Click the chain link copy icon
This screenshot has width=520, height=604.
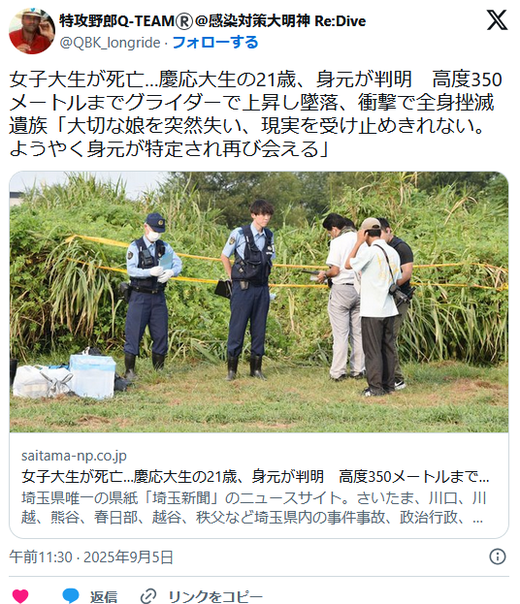click(x=148, y=596)
